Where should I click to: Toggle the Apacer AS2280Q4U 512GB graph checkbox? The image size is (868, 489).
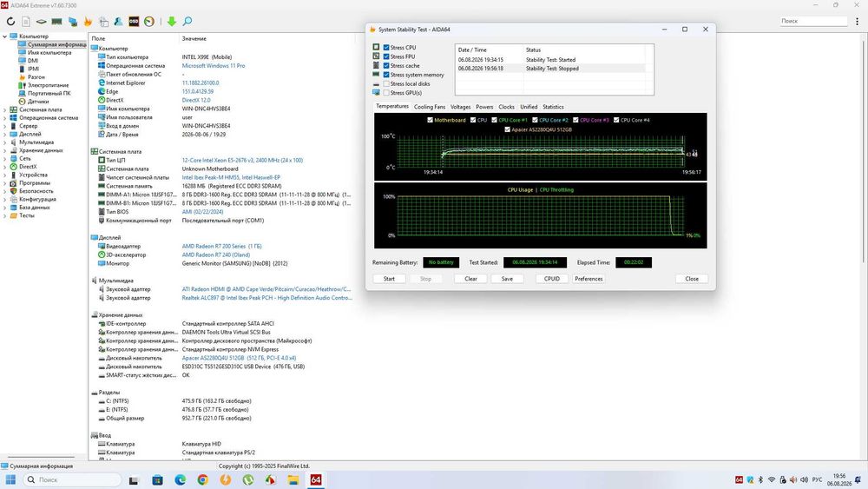point(507,129)
